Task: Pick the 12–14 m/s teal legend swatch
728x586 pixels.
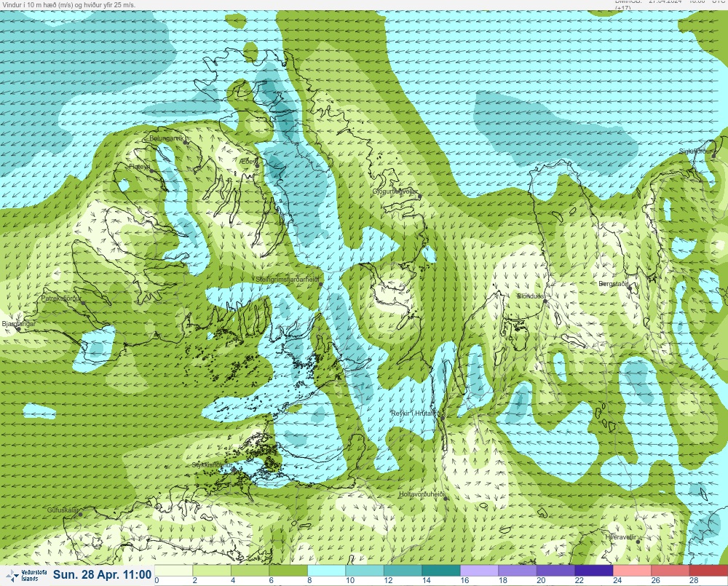Action: [x=403, y=570]
